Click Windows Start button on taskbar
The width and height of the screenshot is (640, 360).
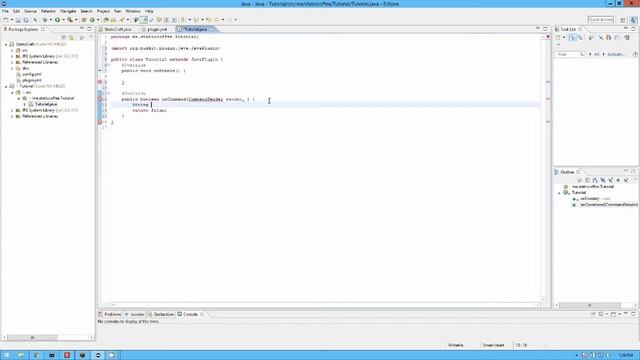tap(6, 355)
